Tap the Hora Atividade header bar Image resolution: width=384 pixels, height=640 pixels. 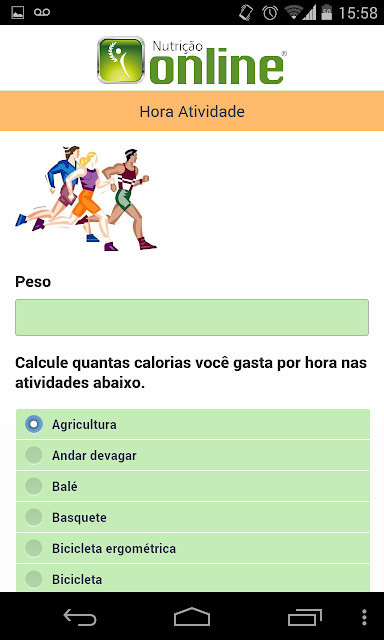tap(192, 111)
